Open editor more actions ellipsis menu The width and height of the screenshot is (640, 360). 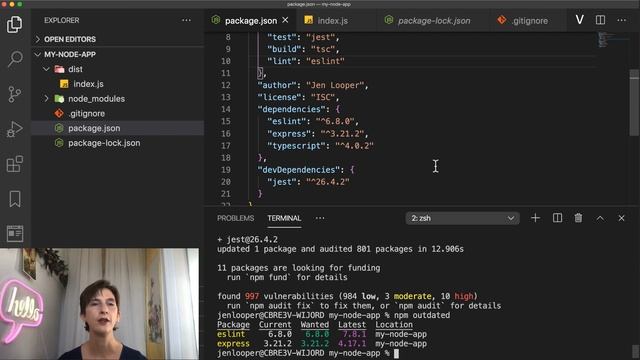click(622, 20)
